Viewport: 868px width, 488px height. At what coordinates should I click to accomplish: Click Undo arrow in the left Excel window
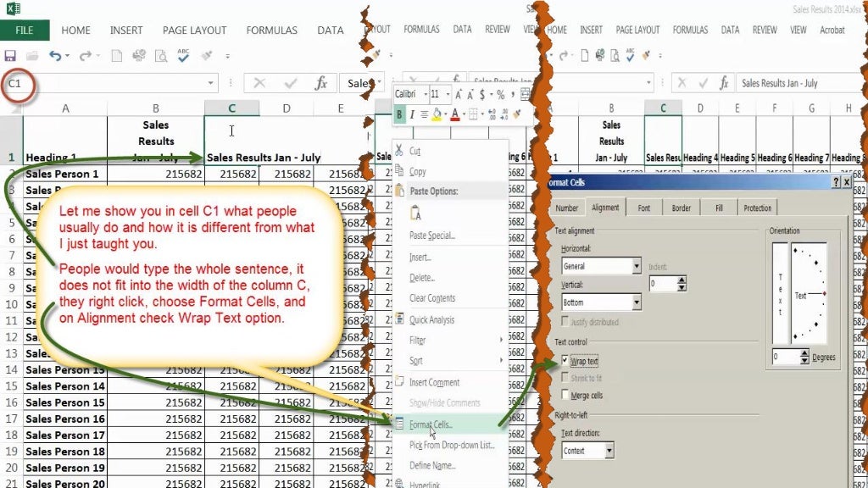click(55, 55)
